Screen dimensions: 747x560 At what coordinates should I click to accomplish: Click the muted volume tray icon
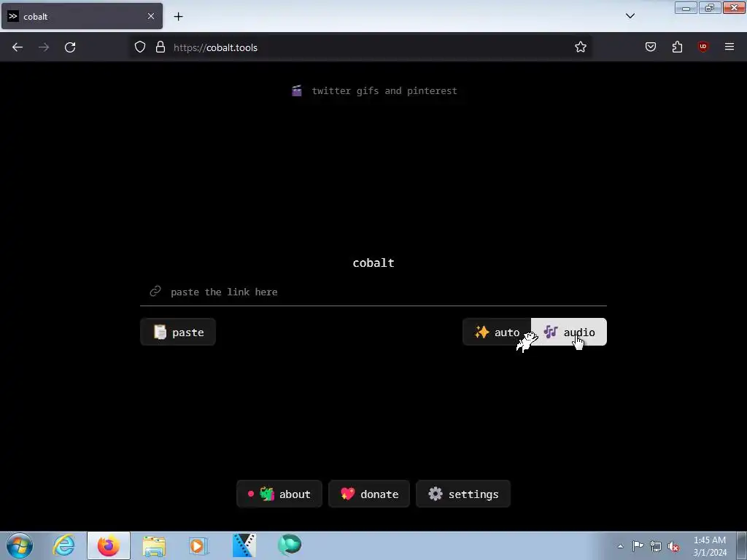(x=673, y=546)
